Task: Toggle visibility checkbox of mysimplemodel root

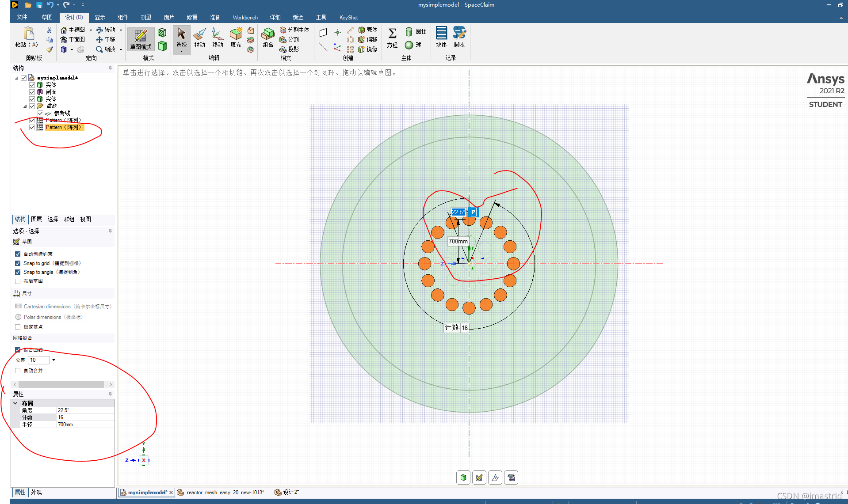Action: [24, 78]
